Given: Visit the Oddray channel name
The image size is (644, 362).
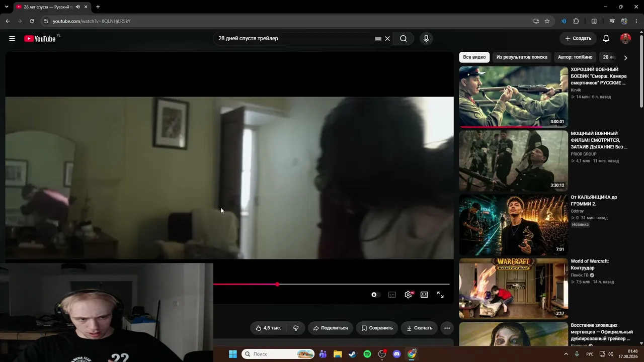Looking at the screenshot, I should tap(577, 211).
